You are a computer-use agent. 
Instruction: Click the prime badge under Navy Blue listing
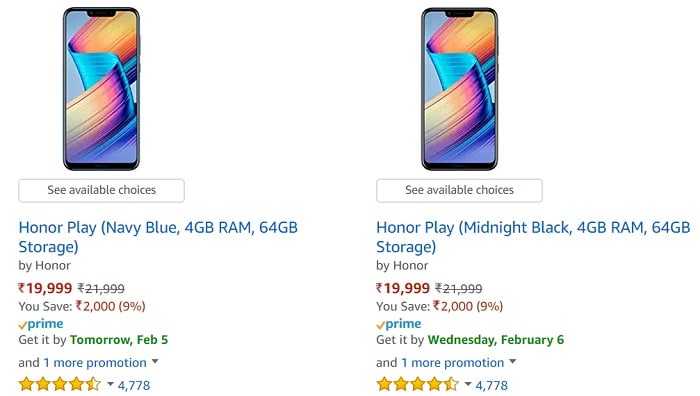[41, 324]
